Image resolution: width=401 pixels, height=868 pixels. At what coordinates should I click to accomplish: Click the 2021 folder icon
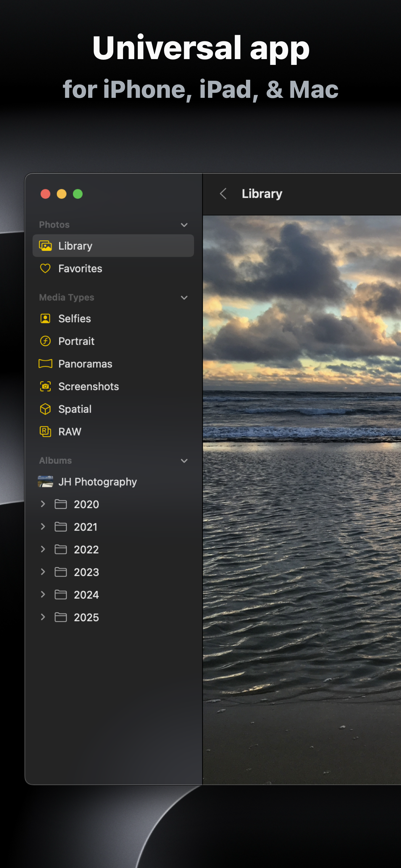click(x=61, y=527)
